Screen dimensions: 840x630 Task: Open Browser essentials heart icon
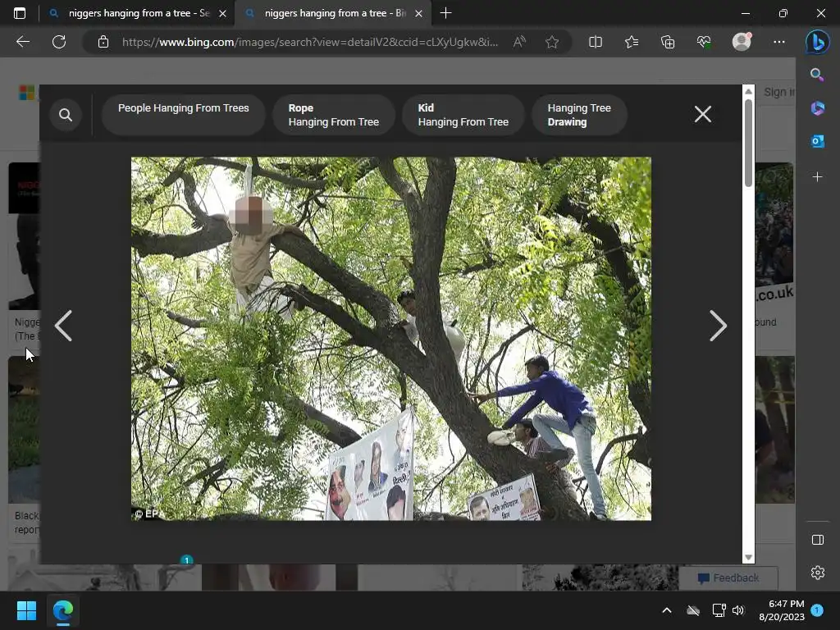(x=704, y=42)
